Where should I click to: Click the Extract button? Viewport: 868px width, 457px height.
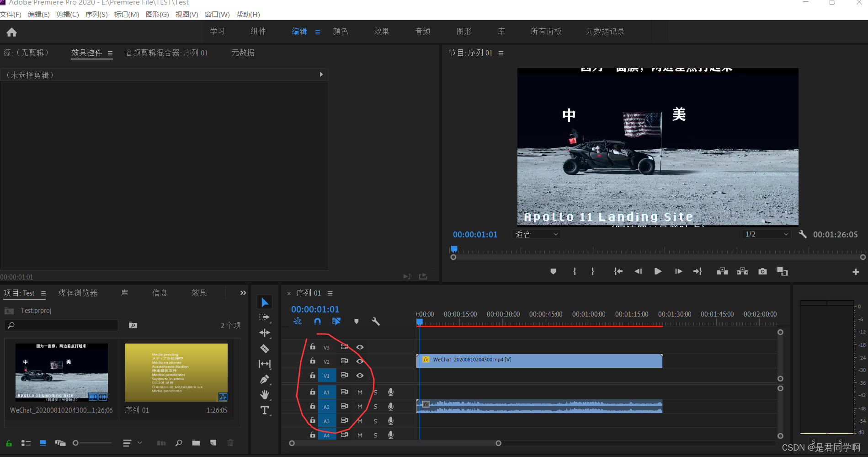click(x=742, y=271)
